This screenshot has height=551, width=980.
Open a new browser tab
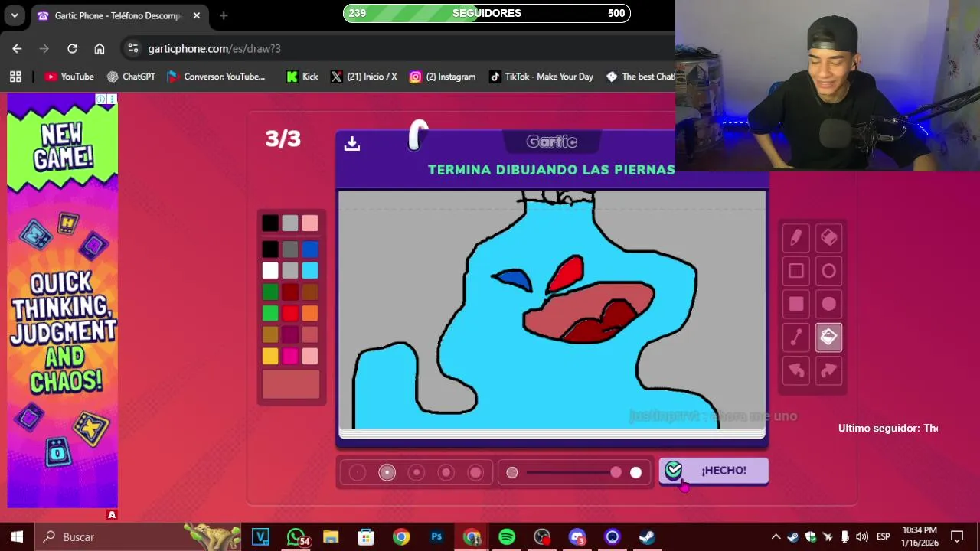pyautogui.click(x=224, y=15)
